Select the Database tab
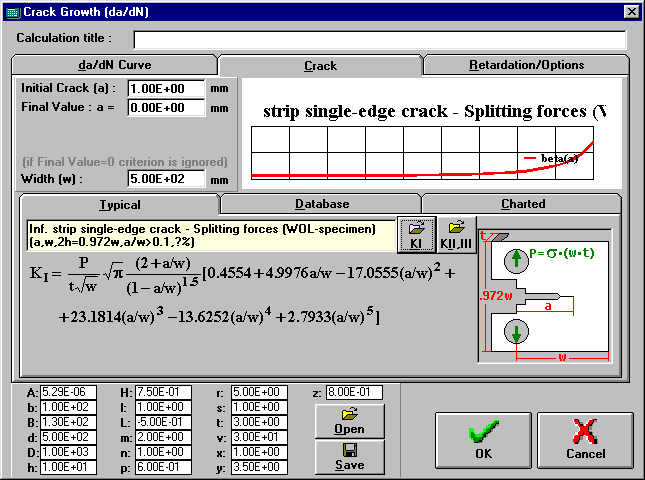 (x=321, y=204)
